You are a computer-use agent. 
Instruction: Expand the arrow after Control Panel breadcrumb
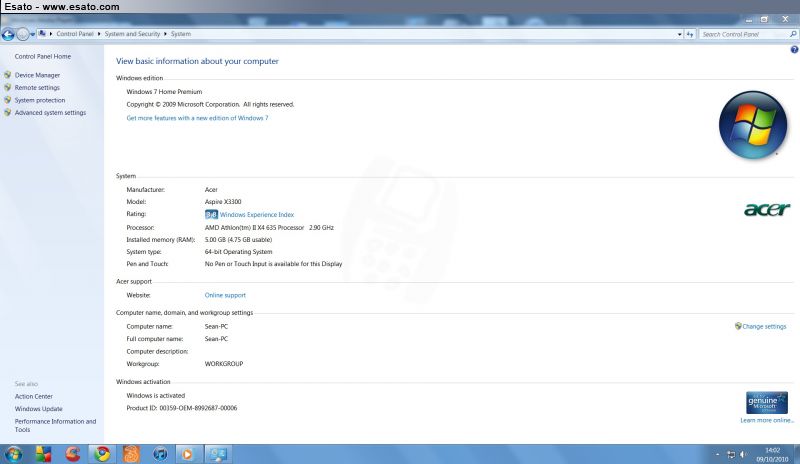[x=99, y=34]
